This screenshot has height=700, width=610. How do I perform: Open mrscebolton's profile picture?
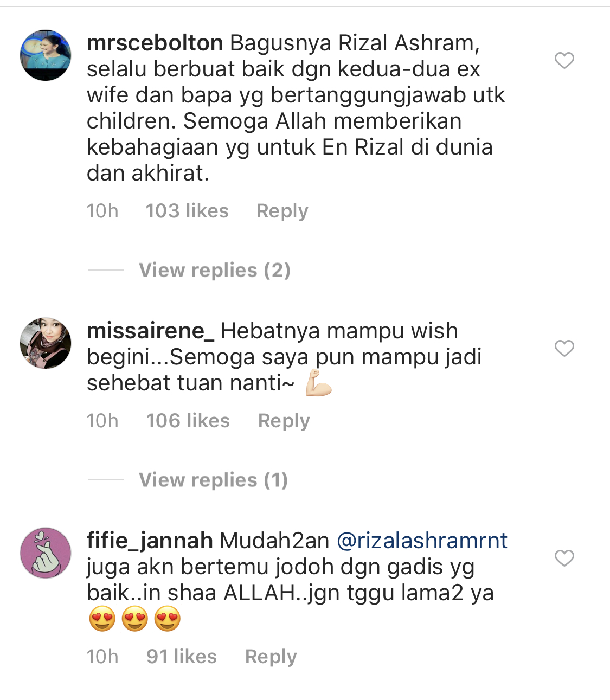click(46, 55)
